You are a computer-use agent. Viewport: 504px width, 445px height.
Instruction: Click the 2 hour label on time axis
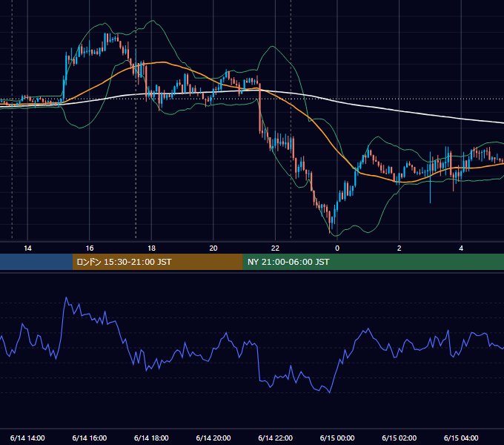tap(399, 248)
